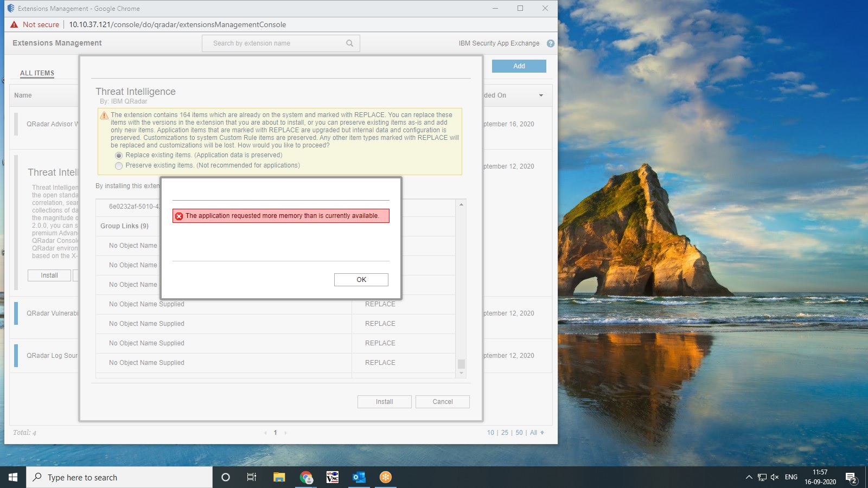Click the muted volume tray icon

click(775, 477)
